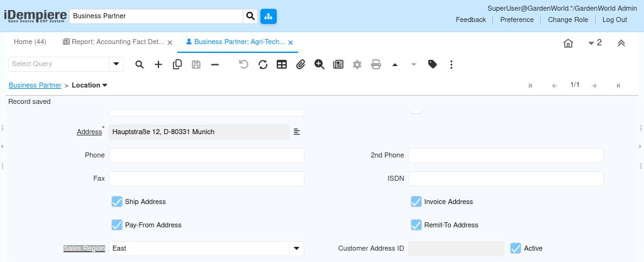Open the Select Query dropdown arrow

point(116,64)
